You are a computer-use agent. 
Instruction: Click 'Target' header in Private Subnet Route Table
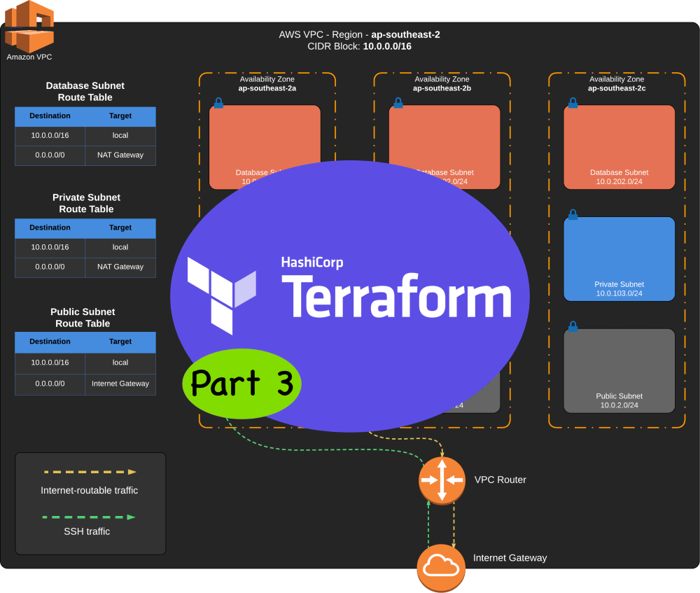tap(120, 228)
